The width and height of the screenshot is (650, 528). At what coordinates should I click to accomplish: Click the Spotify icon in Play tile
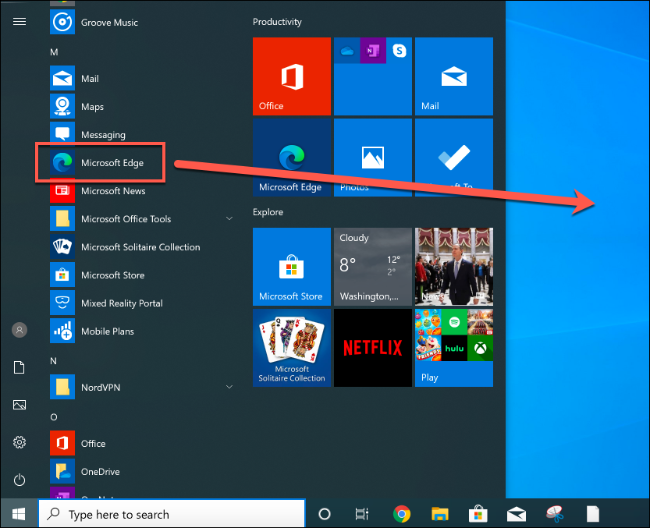click(454, 322)
